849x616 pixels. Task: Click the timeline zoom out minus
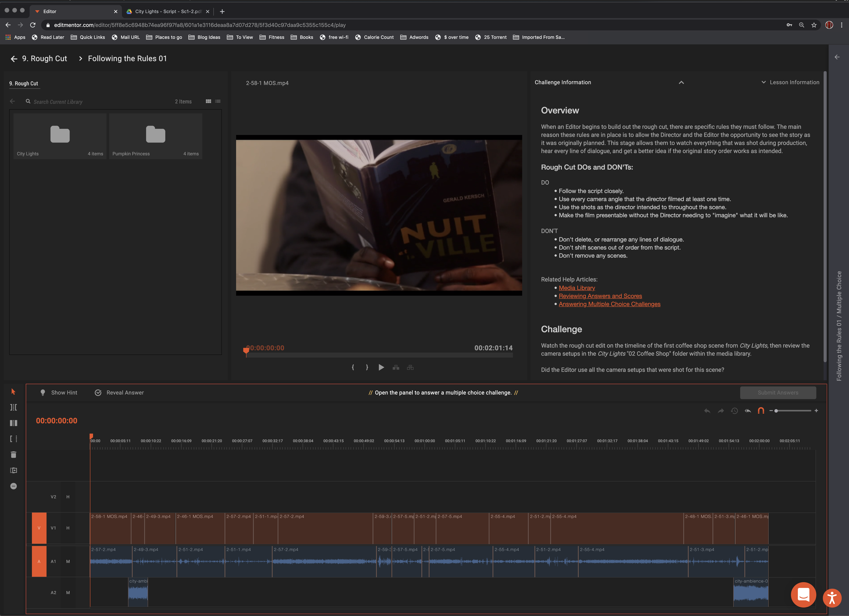771,411
